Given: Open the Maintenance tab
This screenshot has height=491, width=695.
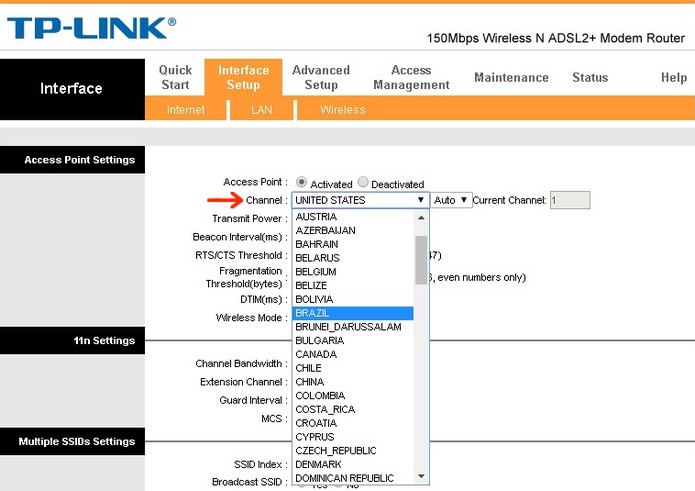Looking at the screenshot, I should [511, 78].
